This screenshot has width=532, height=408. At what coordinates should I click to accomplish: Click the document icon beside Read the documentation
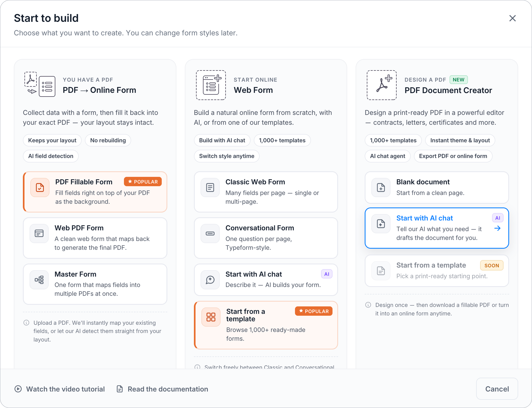pos(120,389)
